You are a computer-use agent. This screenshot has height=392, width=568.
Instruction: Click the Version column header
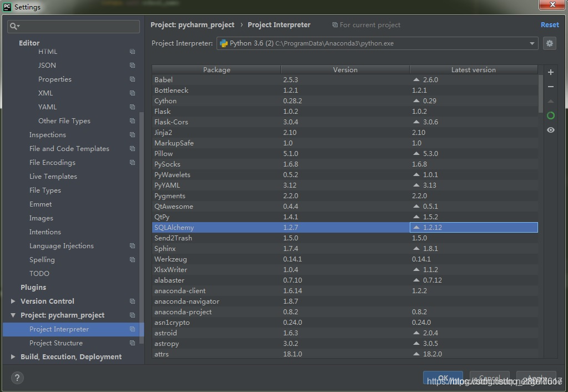pos(345,70)
